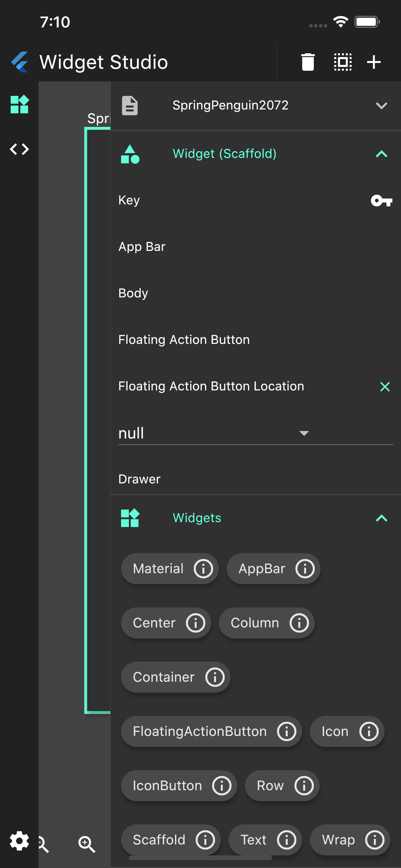The width and height of the screenshot is (401, 868).
Task: Expand the SpringPenguin2072 section
Action: [381, 106]
